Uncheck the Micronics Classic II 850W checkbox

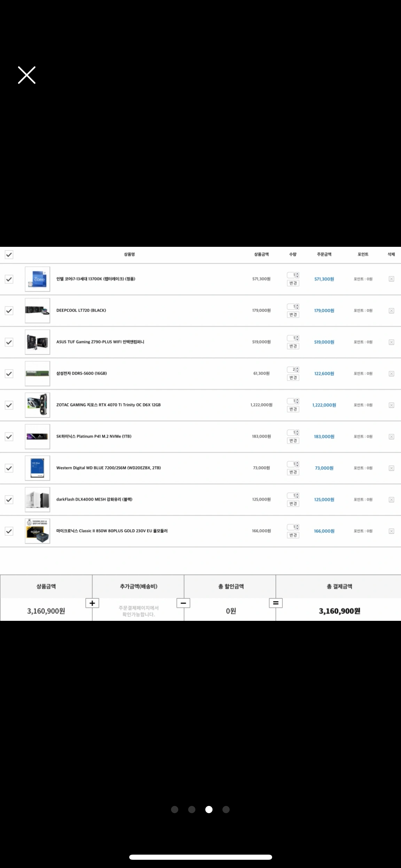(9, 531)
